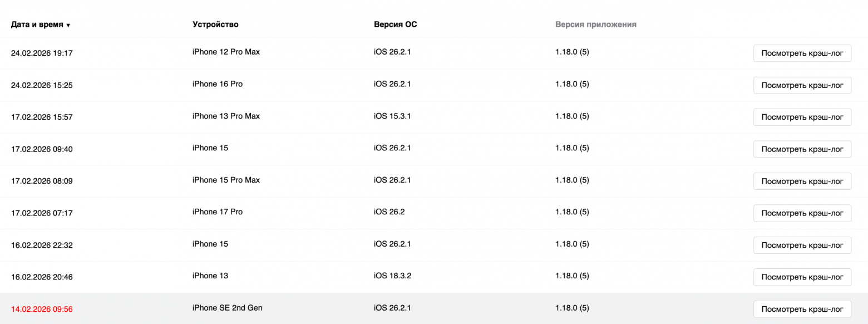Select the 24.02.2026 19:17 crash row date
The width and height of the screenshot is (868, 324).
click(42, 53)
